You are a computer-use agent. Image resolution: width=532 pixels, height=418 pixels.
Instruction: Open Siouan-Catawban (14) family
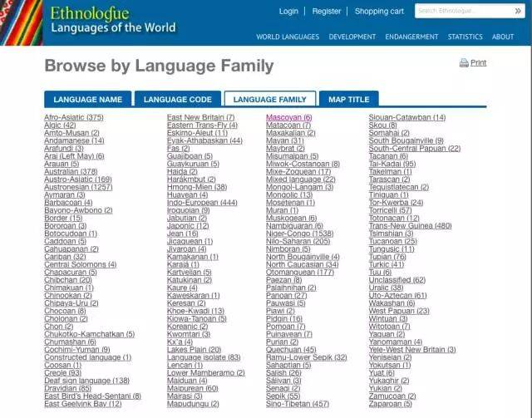407,117
